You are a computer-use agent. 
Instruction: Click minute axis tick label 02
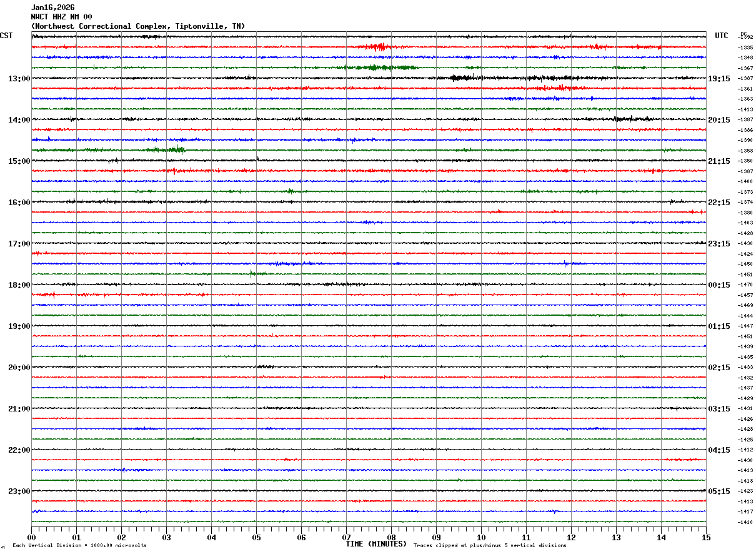(x=121, y=537)
